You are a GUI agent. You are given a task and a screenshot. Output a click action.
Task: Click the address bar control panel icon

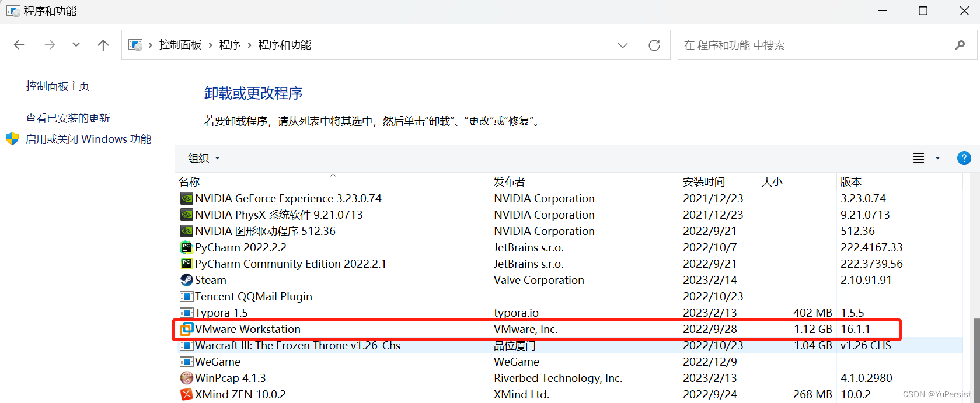pos(135,45)
